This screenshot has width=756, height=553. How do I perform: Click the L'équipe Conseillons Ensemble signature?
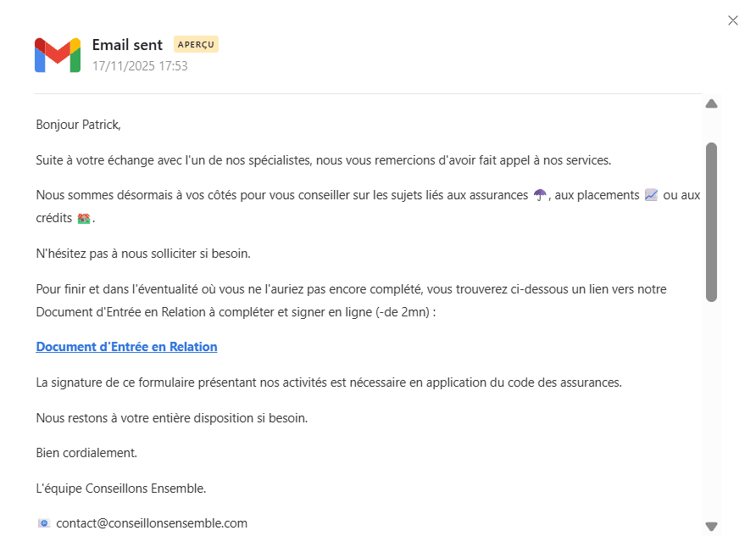pos(121,489)
